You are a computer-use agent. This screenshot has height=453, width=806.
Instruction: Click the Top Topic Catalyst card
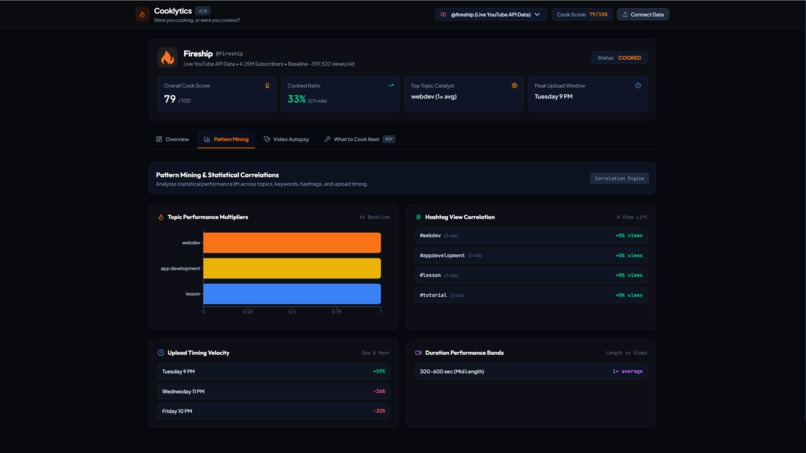tap(464, 94)
